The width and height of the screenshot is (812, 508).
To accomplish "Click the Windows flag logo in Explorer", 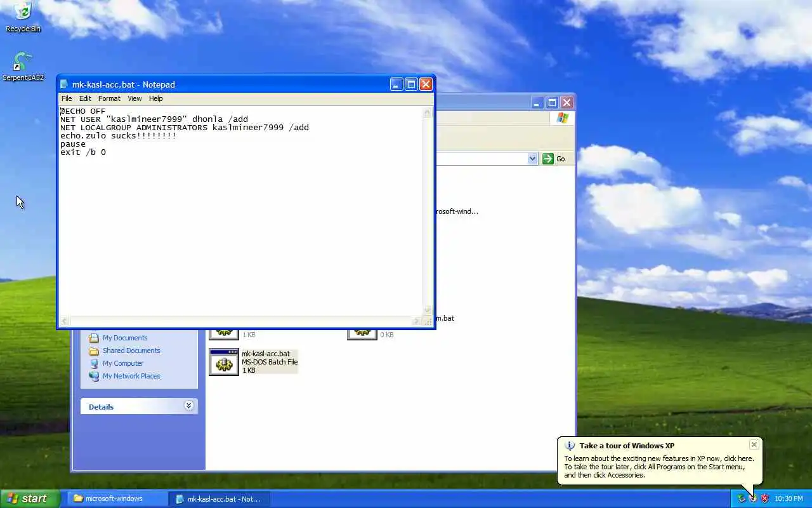I will click(x=563, y=118).
